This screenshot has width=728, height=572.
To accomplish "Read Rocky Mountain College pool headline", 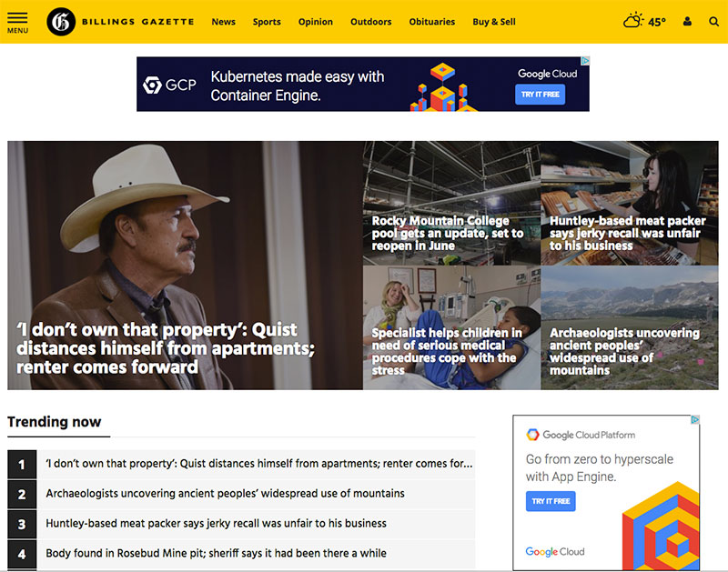I will (448, 233).
